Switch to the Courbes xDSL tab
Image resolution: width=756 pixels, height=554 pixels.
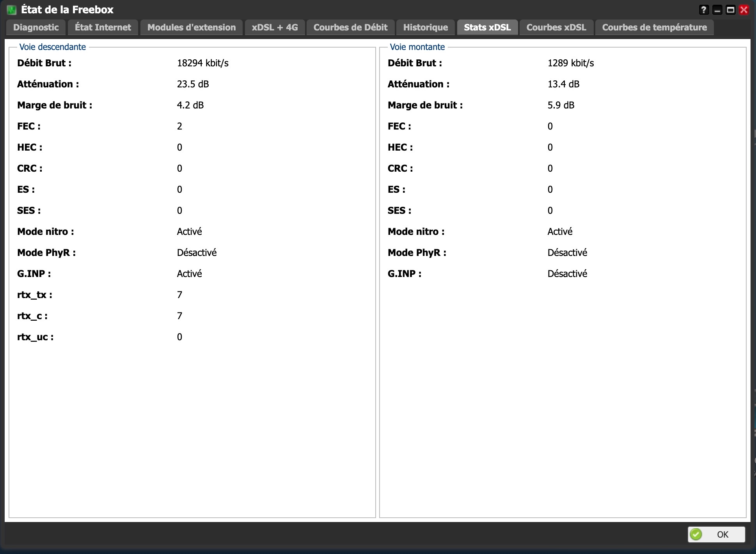click(556, 27)
